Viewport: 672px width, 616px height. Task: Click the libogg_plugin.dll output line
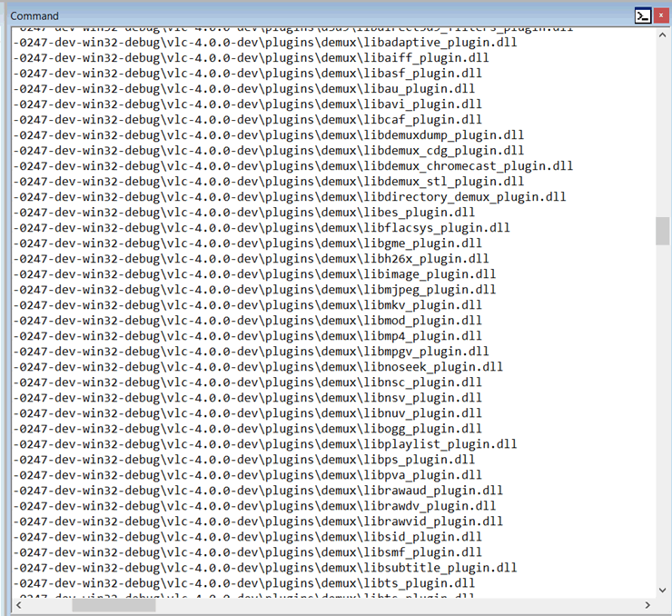coord(247,428)
